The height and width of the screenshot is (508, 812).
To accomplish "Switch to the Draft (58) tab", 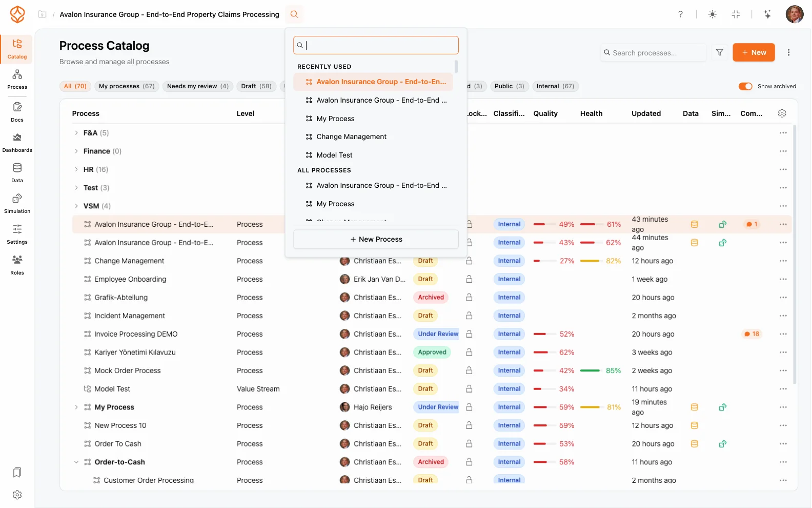I will [x=256, y=86].
